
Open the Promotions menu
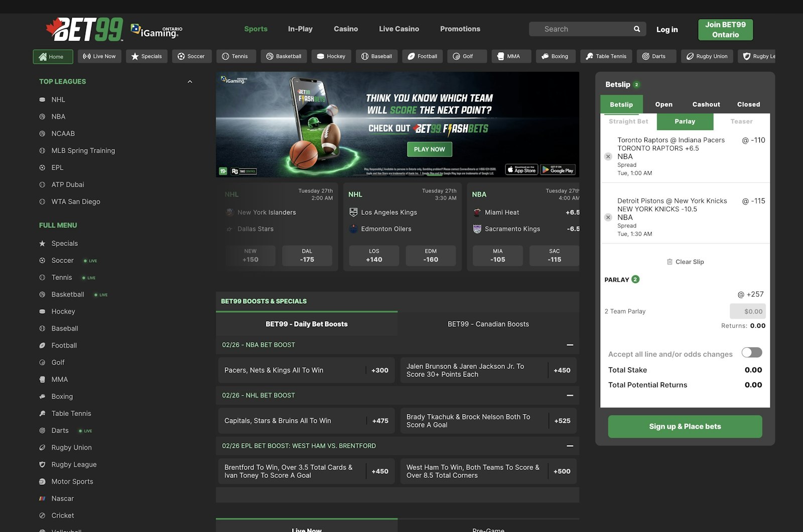(x=460, y=29)
